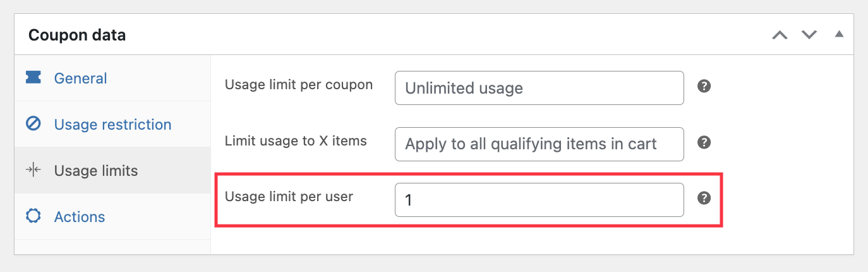Screen dimensions: 868x272
Task: Click the General tab ticket icon
Action: click(33, 78)
